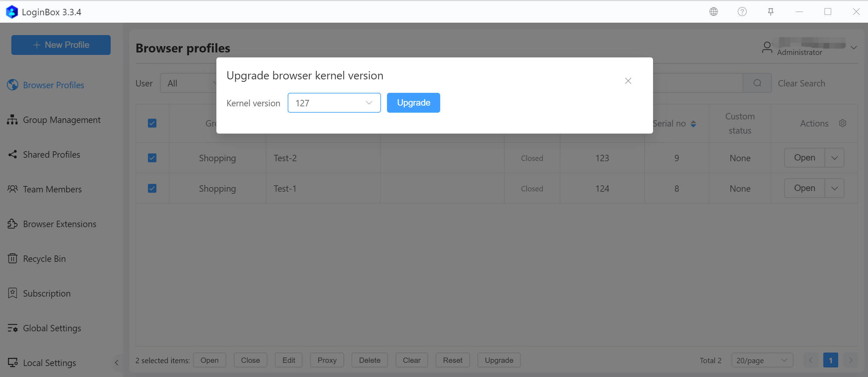Image resolution: width=868 pixels, height=377 pixels.
Task: Click the search magnifier icon
Action: (x=757, y=83)
